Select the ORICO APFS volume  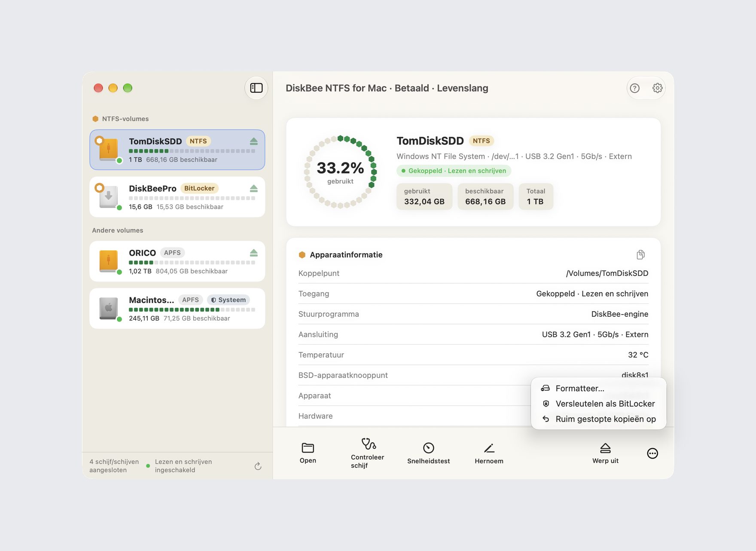[x=177, y=261]
